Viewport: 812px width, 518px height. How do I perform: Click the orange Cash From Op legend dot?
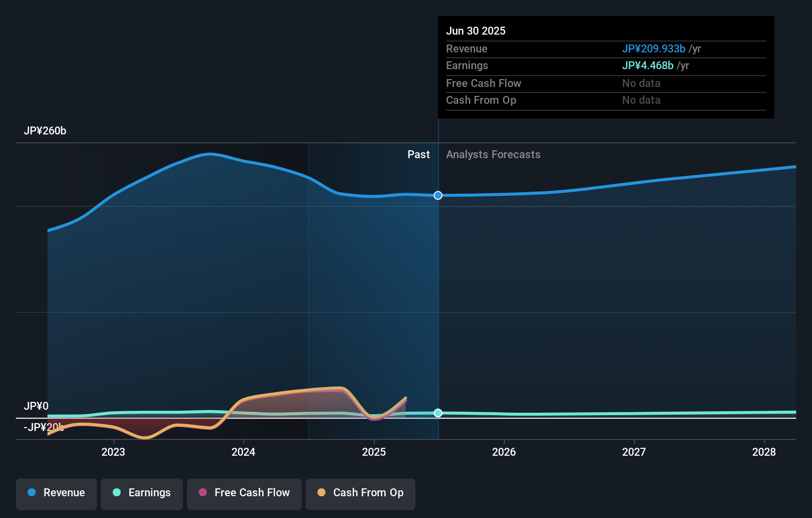pyautogui.click(x=321, y=492)
